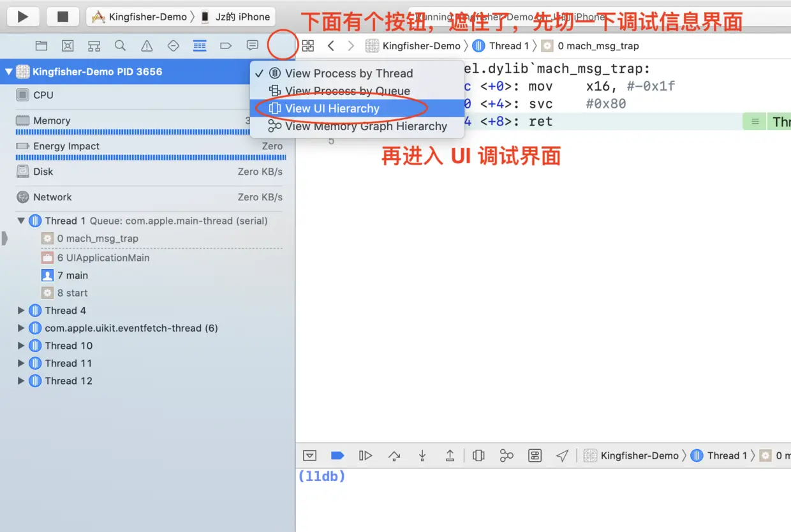Screen dimensions: 791x532
Task: Click the Step Over icon
Action: click(394, 455)
